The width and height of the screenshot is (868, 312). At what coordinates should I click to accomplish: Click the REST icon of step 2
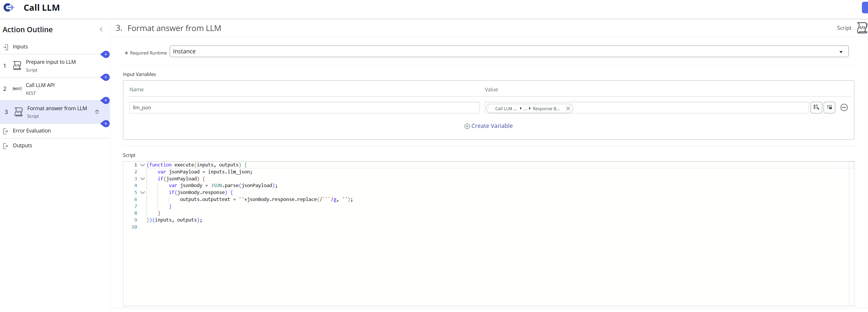pos(17,89)
